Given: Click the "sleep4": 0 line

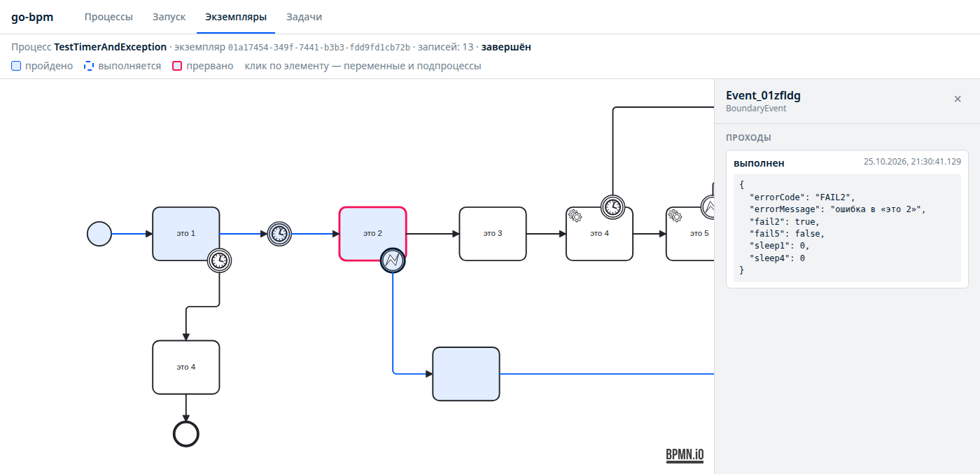Looking at the screenshot, I should tap(777, 258).
